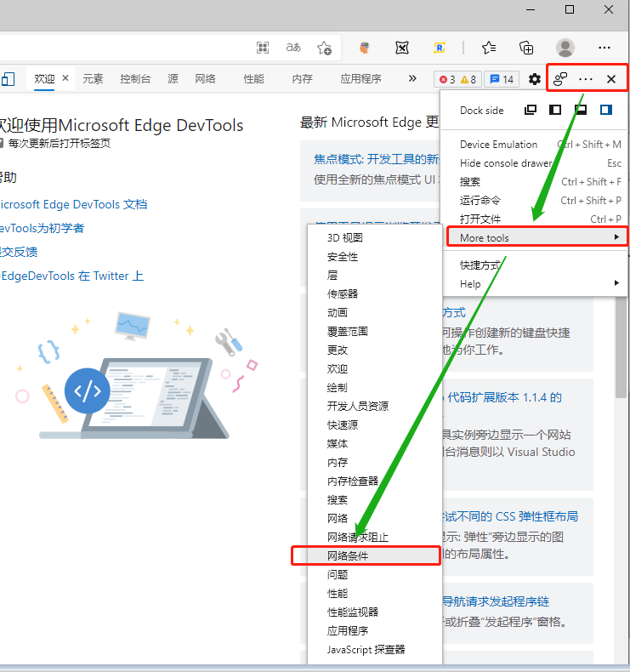The image size is (630, 672).
Task: Toggle 每次更新后打开标签页 checkbox
Action: [x=1, y=144]
